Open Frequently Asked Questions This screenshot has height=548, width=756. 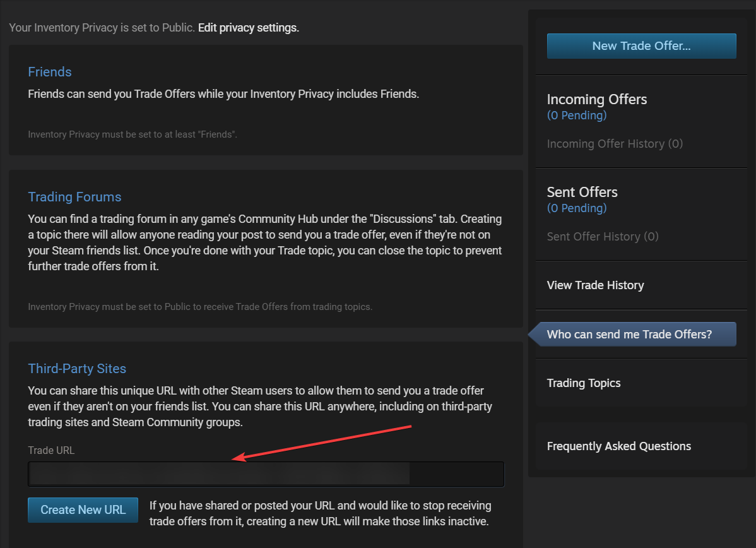coord(618,446)
